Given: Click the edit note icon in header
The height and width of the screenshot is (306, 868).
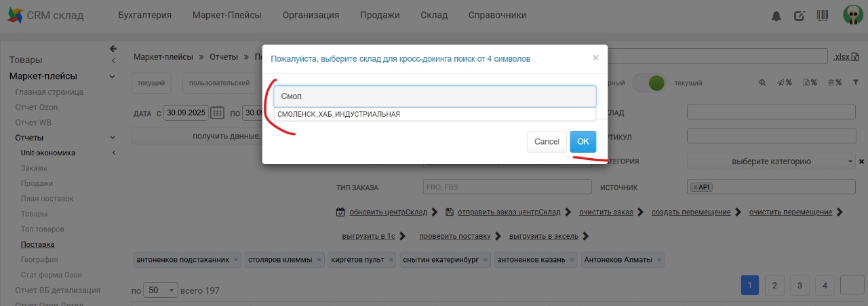Looking at the screenshot, I should click(x=800, y=16).
